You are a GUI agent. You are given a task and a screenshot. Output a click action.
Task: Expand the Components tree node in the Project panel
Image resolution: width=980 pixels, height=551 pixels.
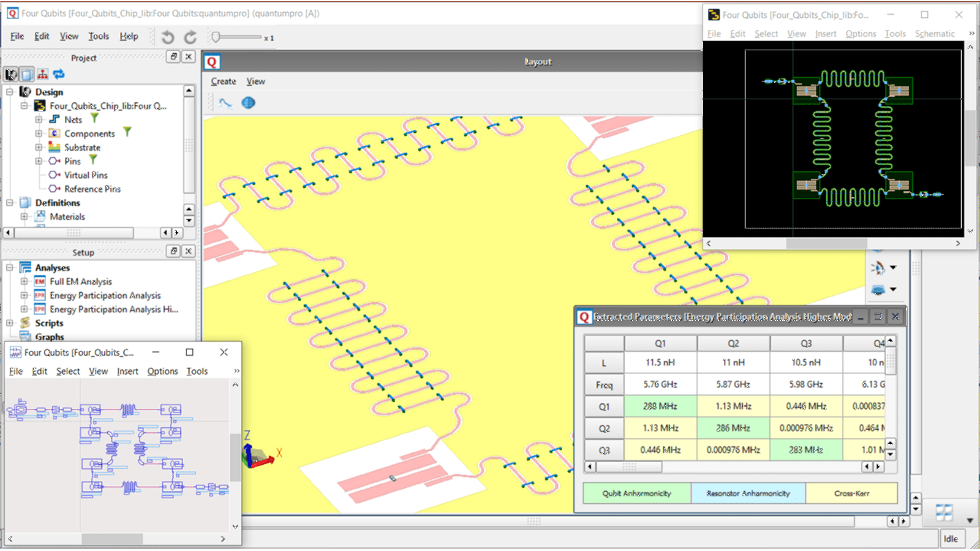click(x=39, y=133)
